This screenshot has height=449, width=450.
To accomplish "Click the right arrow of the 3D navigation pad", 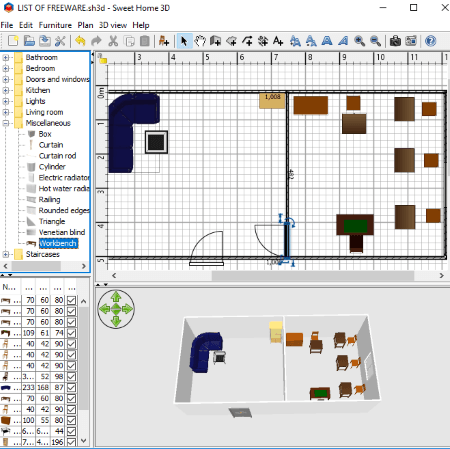I will click(127, 309).
